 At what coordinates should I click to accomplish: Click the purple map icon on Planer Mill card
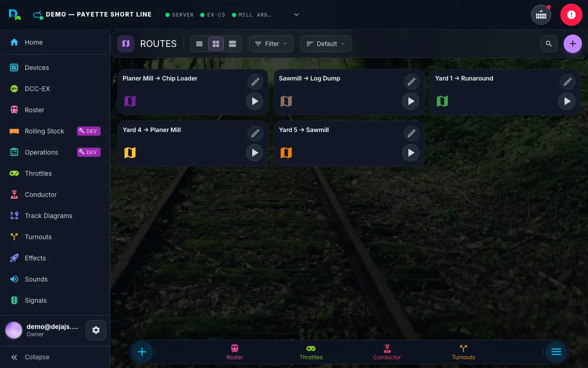tap(130, 101)
